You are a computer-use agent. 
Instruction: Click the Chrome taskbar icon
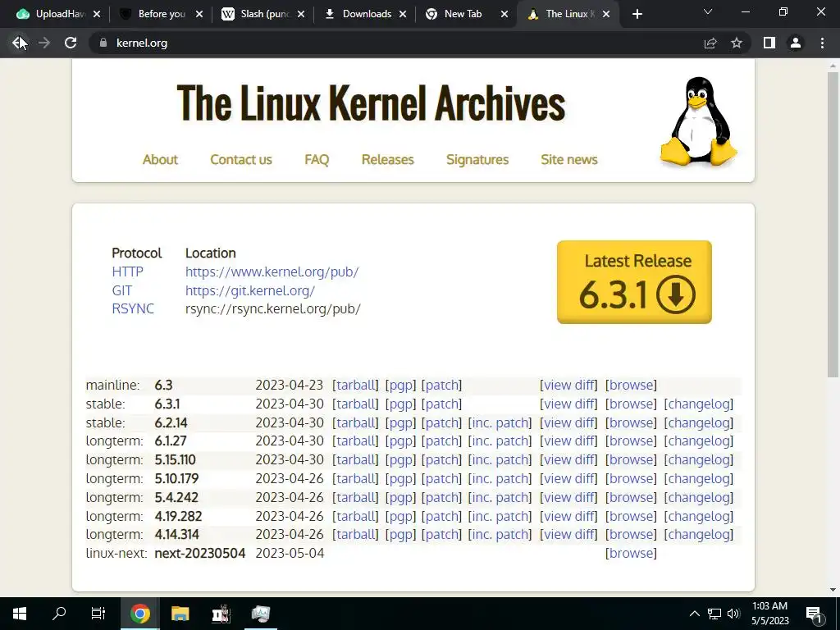139,614
